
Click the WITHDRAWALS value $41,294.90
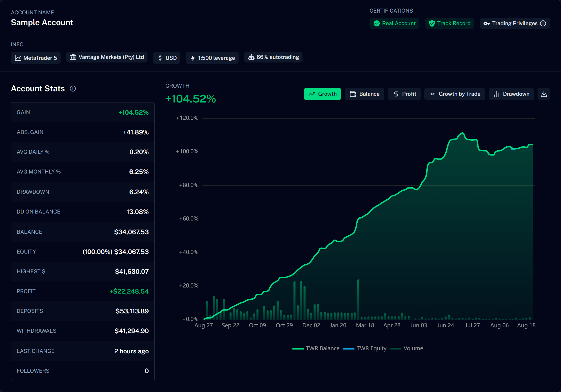(x=132, y=331)
